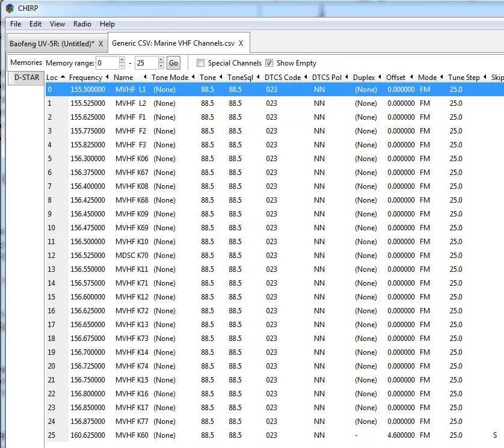Click Duplex (None) in MVHF K72 row

pyautogui.click(x=366, y=311)
